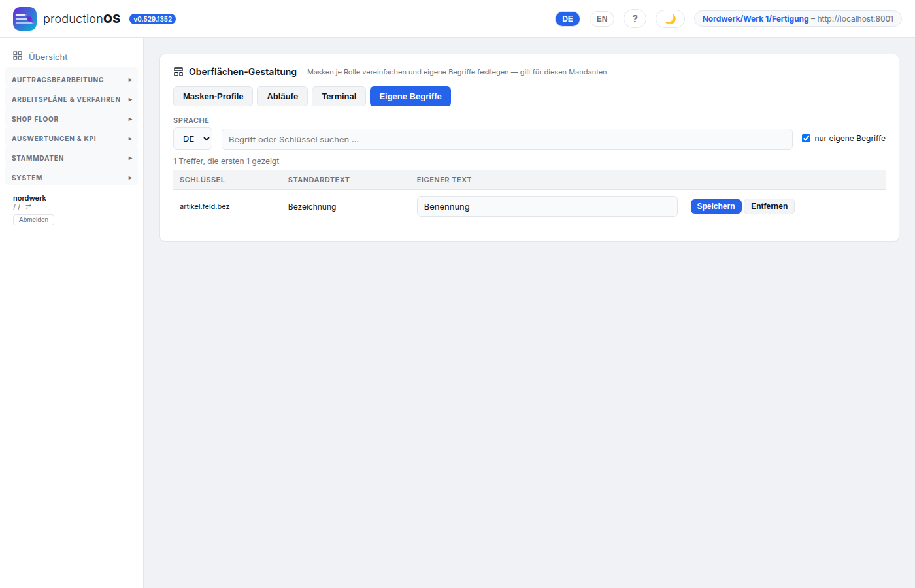Click the Abmelden logout button

pos(33,220)
